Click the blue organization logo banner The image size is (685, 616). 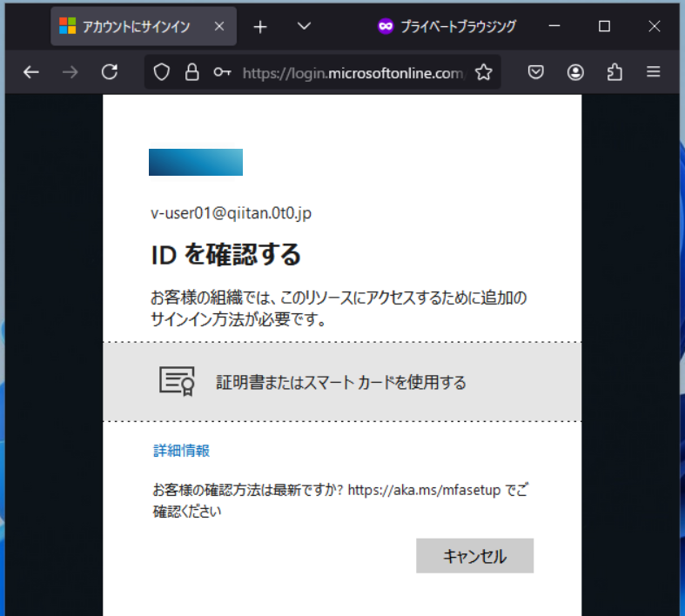tap(196, 162)
